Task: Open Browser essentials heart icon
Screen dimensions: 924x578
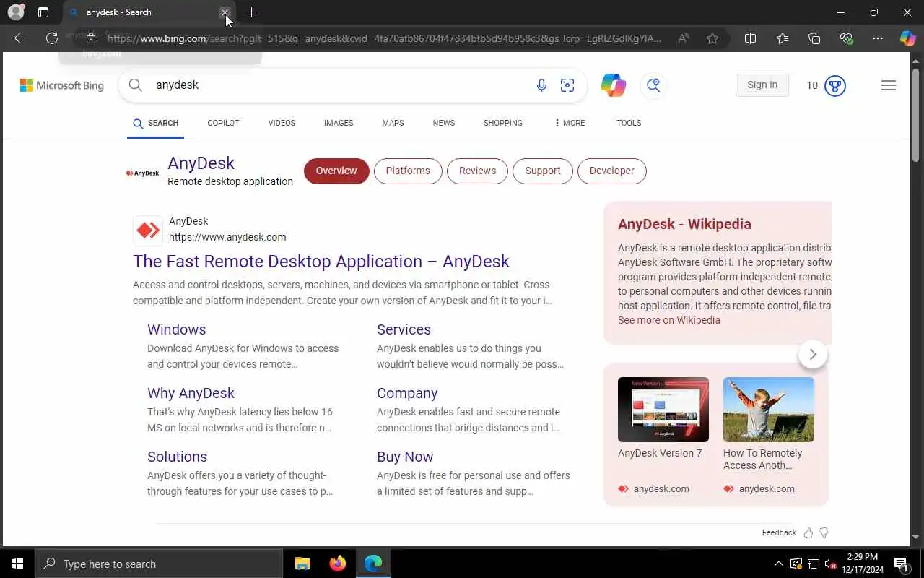Action: (x=846, y=38)
